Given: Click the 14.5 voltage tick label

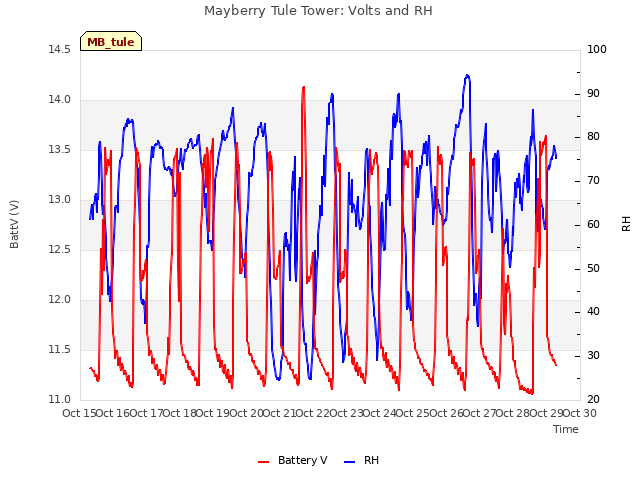Looking at the screenshot, I should click(60, 50).
